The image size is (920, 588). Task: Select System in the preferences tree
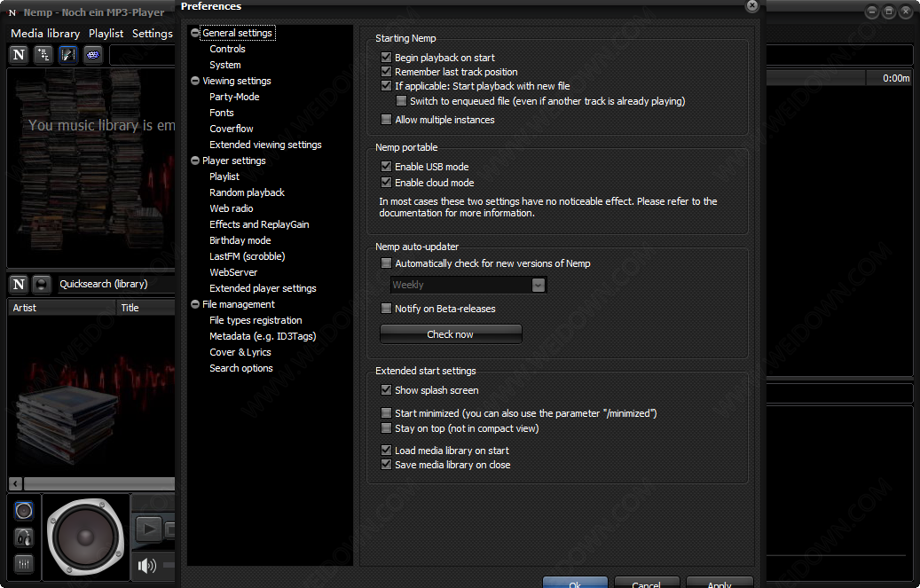pos(224,65)
